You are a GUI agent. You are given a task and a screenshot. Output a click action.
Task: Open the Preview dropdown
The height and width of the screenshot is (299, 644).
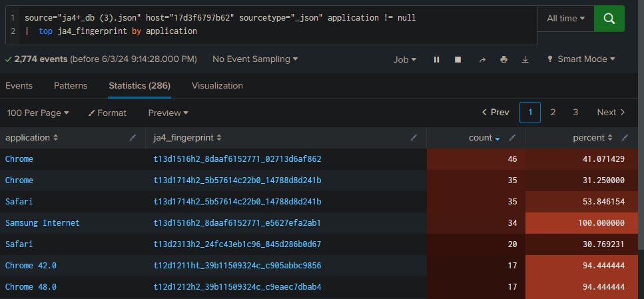[x=168, y=113]
